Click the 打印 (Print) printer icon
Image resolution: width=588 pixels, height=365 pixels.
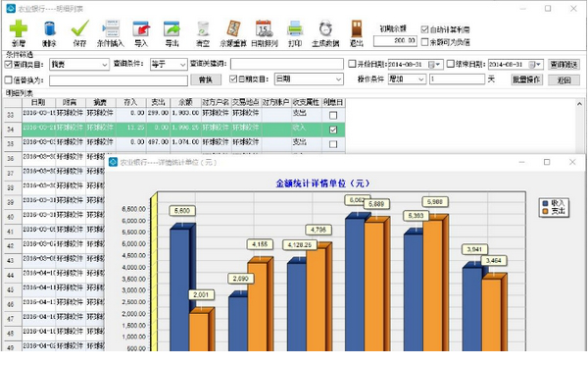295,28
